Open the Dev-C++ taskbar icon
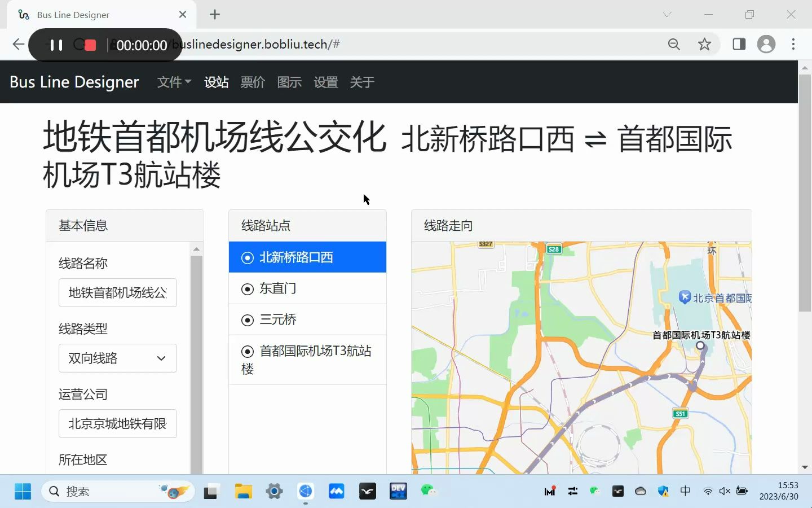The height and width of the screenshot is (508, 812). (x=398, y=491)
